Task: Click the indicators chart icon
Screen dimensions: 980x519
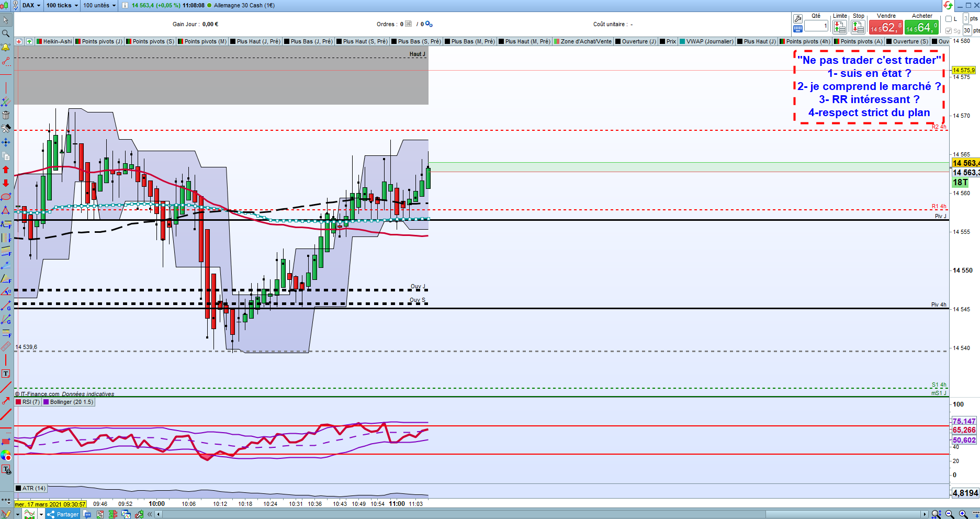Action: (29, 514)
